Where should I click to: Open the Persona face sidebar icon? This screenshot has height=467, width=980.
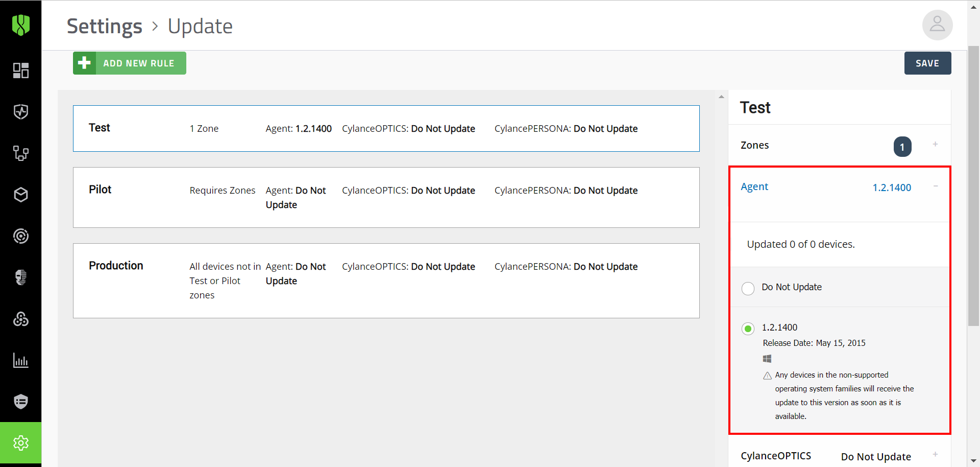coord(21,277)
